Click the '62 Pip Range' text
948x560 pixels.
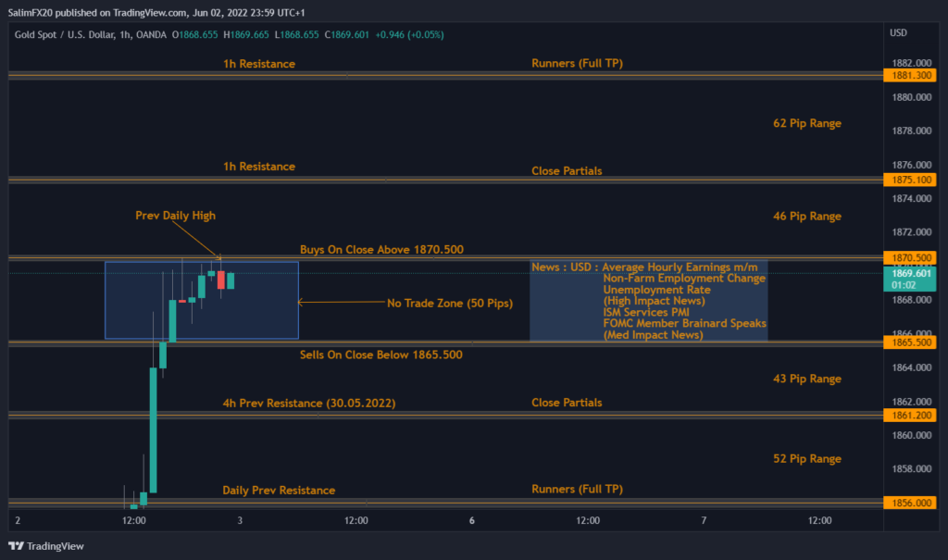[806, 123]
